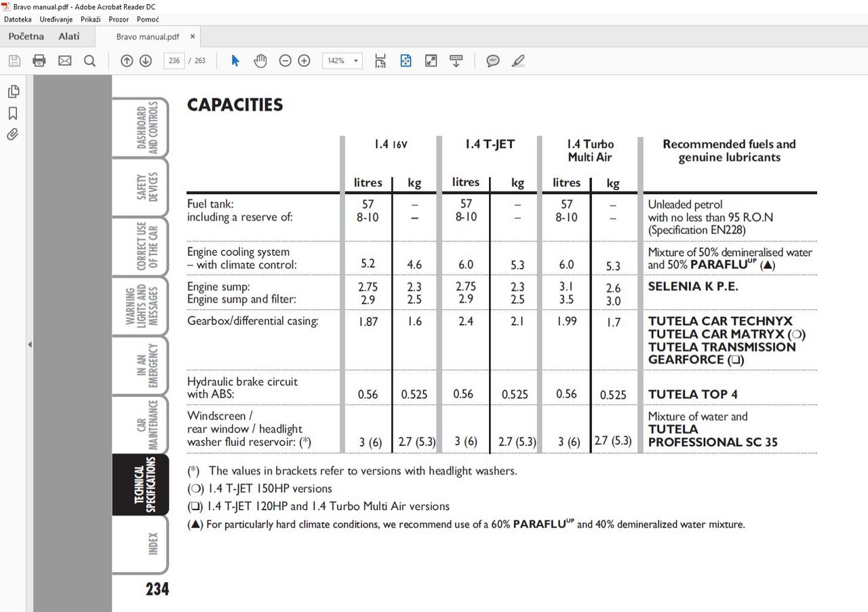The image size is (868, 612).
Task: Send file by email envelope icon
Action: point(64,60)
